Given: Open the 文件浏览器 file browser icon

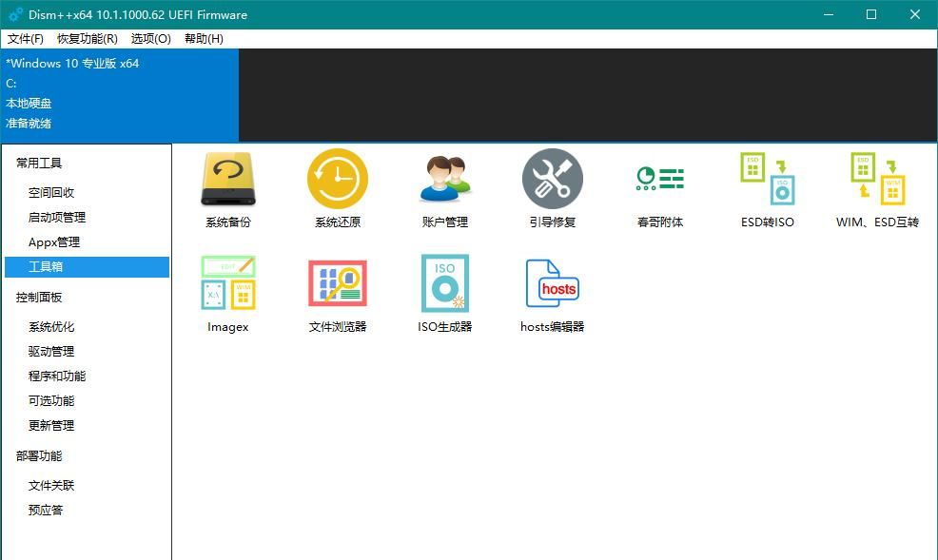Looking at the screenshot, I should pyautogui.click(x=338, y=283).
